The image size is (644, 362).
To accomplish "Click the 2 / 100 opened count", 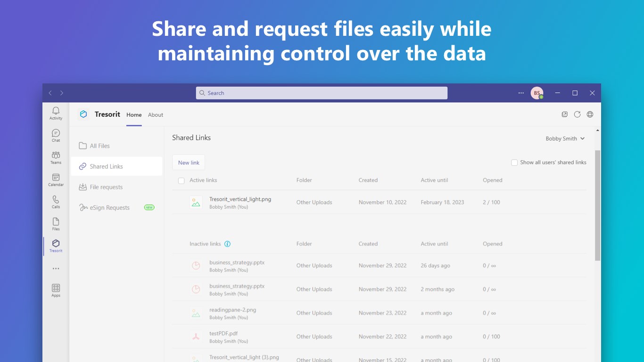I will click(x=491, y=202).
